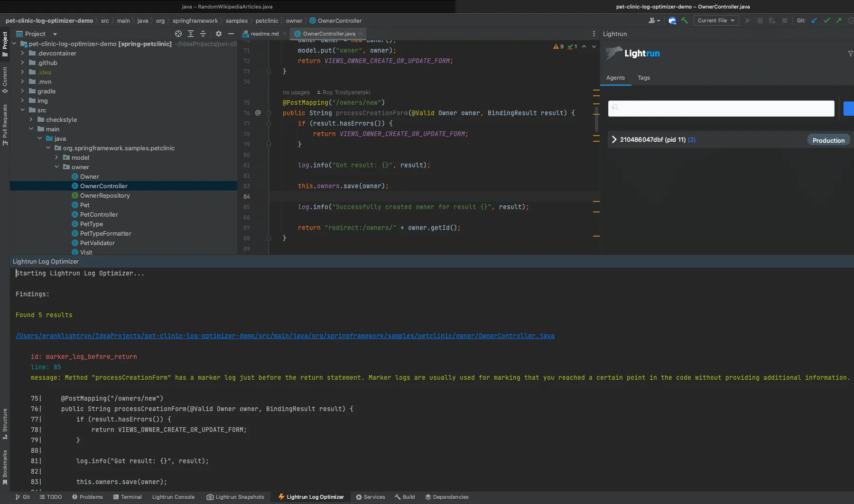This screenshot has height=504, width=854.
Task: Push changes using Git arrow icon
Action: pyautogui.click(x=839, y=20)
